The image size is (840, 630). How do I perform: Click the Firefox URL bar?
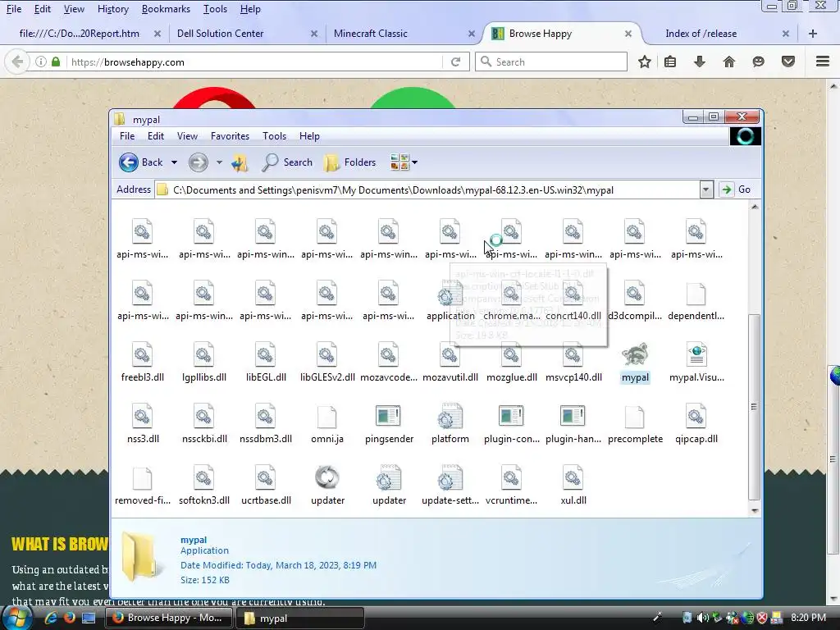coord(256,62)
